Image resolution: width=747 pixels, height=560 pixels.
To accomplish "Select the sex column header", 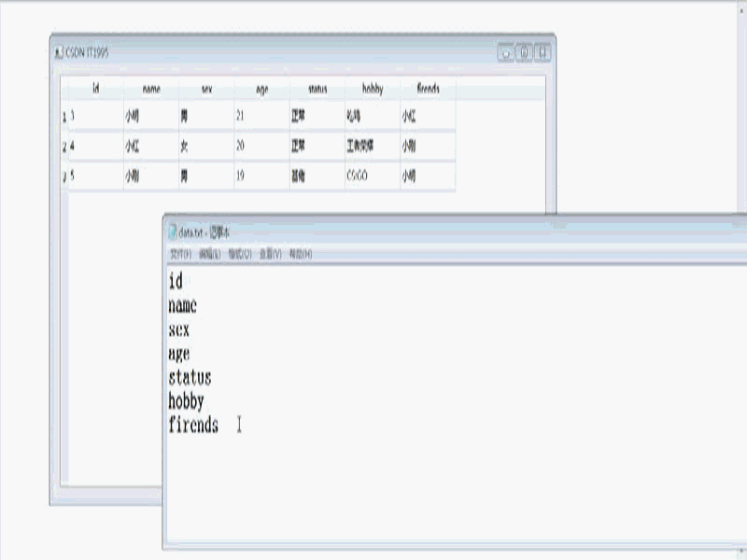I will tap(204, 89).
